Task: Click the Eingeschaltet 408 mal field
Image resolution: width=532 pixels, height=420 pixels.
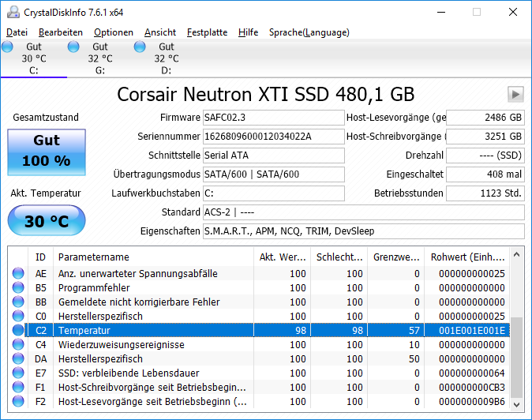Action: (x=485, y=174)
